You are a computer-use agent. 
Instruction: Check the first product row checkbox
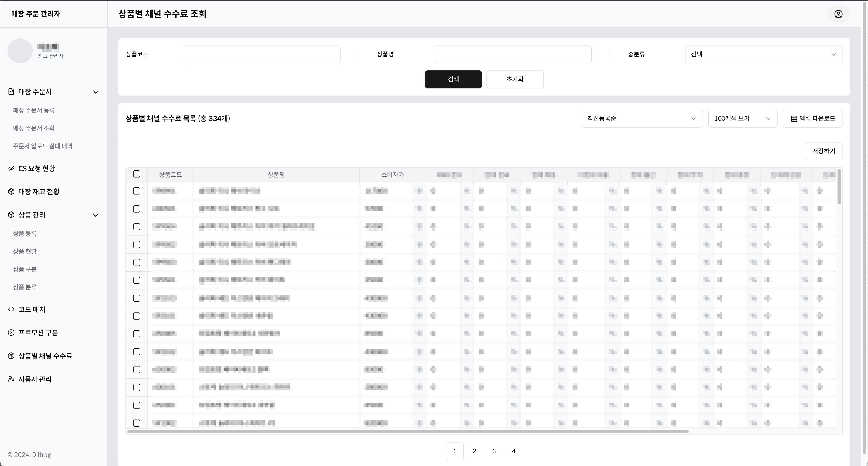click(x=137, y=191)
